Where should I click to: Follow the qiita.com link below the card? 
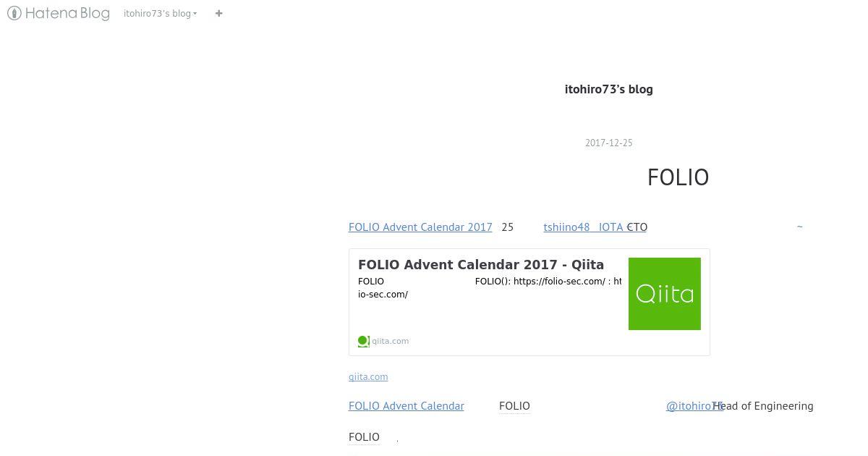click(x=368, y=376)
